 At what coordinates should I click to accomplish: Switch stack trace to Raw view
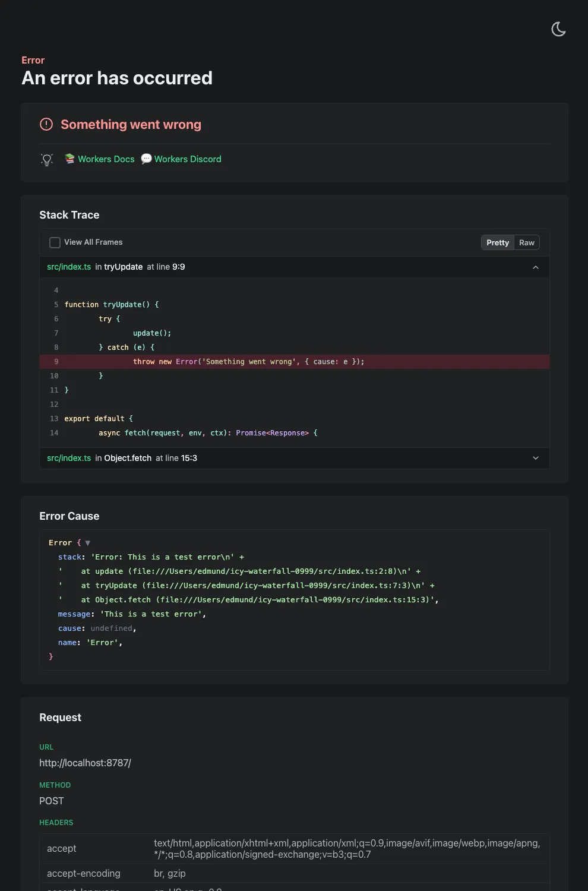[x=526, y=242]
